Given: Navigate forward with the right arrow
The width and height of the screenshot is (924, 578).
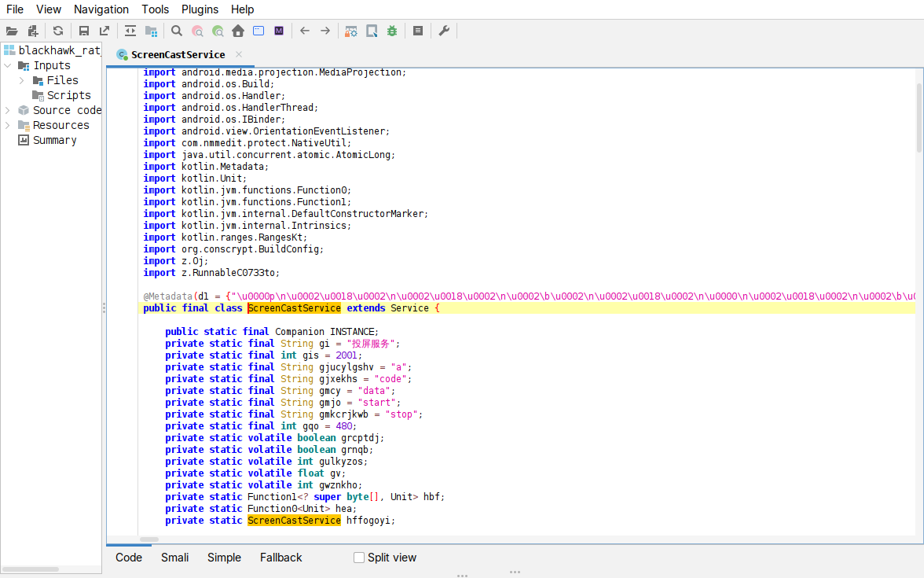Looking at the screenshot, I should click(x=325, y=31).
